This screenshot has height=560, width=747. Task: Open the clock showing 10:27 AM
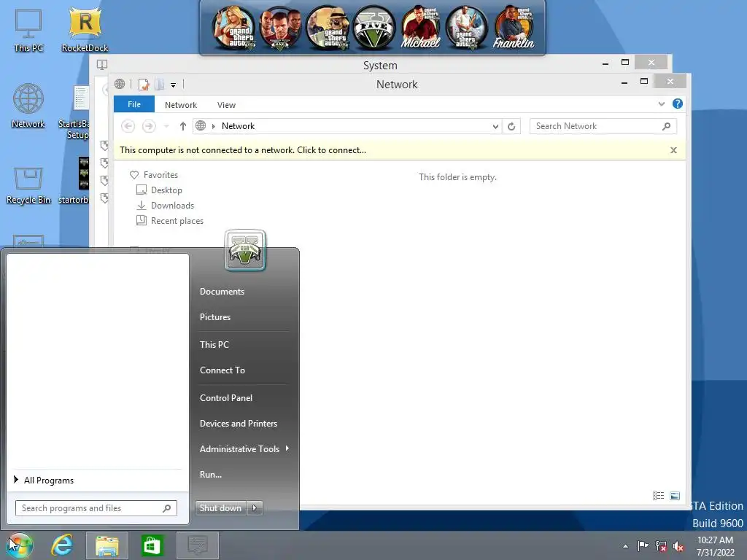coord(715,546)
